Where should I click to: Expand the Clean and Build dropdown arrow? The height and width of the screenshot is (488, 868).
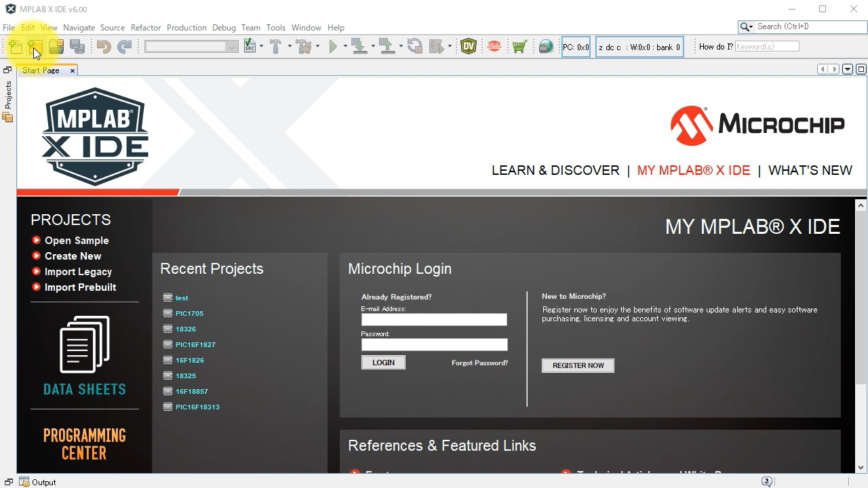click(317, 46)
